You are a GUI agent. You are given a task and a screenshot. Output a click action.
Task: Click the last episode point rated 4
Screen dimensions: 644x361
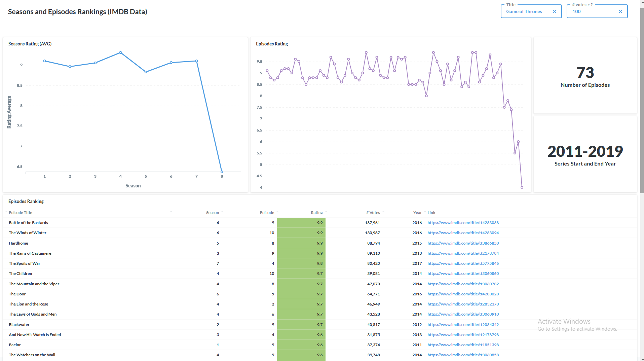522,187
